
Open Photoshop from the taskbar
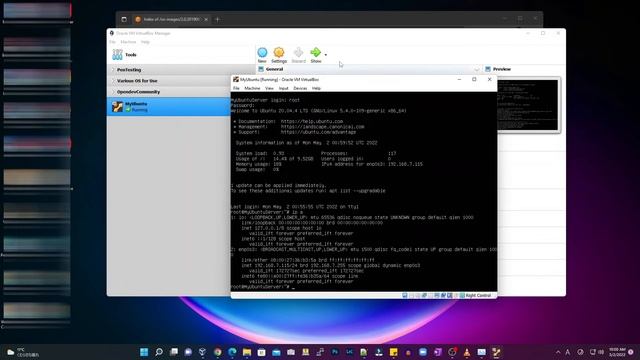point(335,352)
